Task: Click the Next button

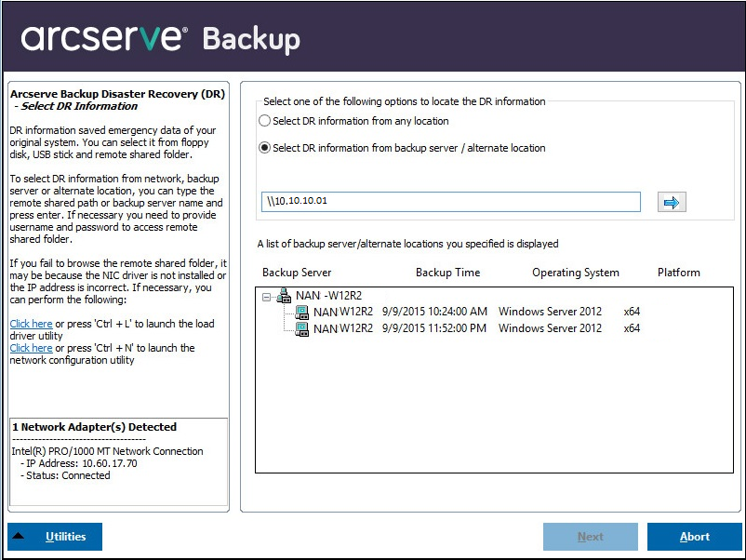Action: [591, 537]
